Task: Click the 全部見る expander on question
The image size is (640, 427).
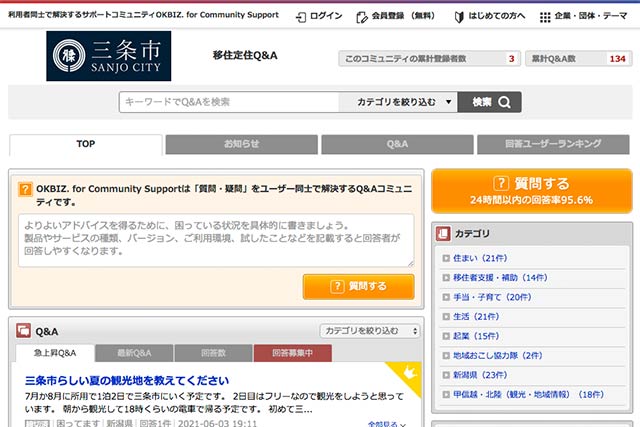Action: (387, 424)
